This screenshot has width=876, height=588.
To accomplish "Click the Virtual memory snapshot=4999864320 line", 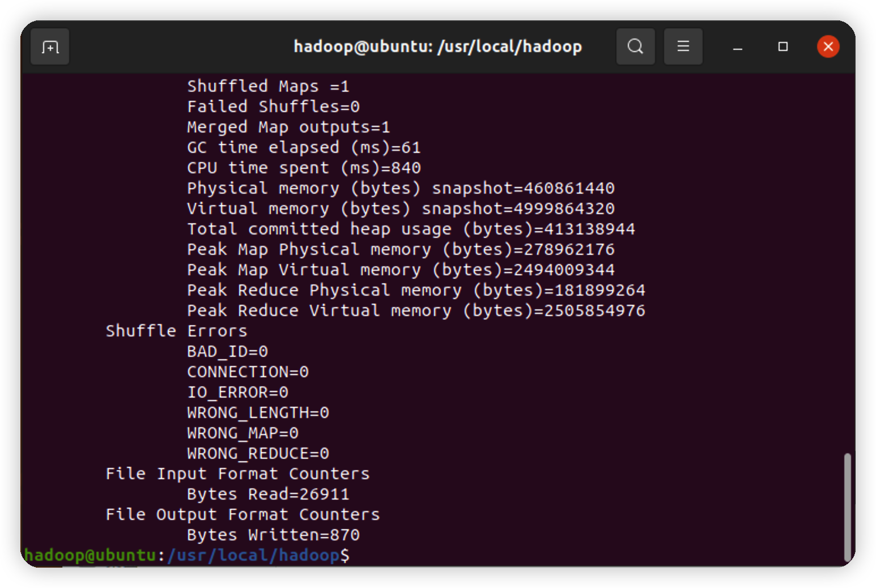I will point(401,208).
